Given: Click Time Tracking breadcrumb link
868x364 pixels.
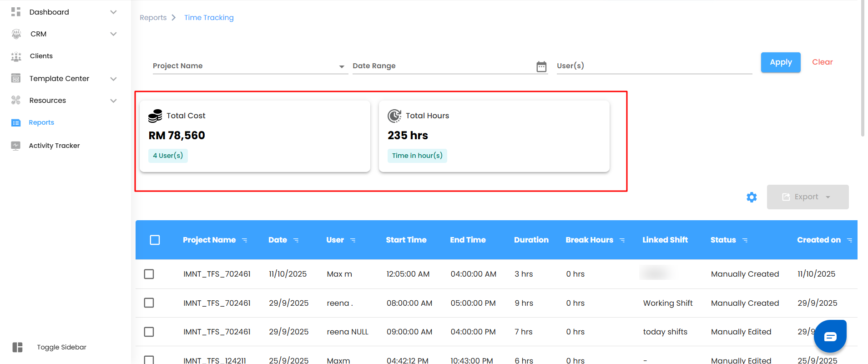Looking at the screenshot, I should point(209,17).
